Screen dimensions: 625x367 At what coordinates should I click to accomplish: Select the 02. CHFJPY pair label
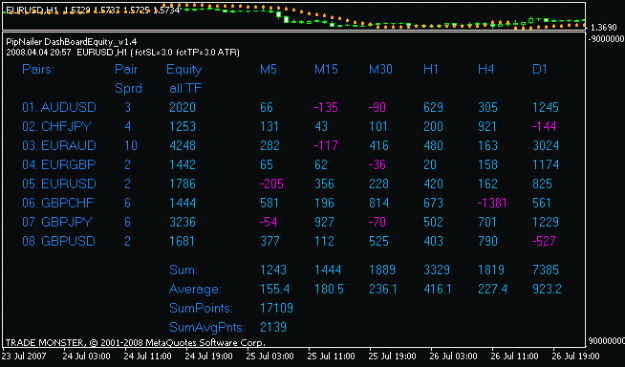coord(57,126)
